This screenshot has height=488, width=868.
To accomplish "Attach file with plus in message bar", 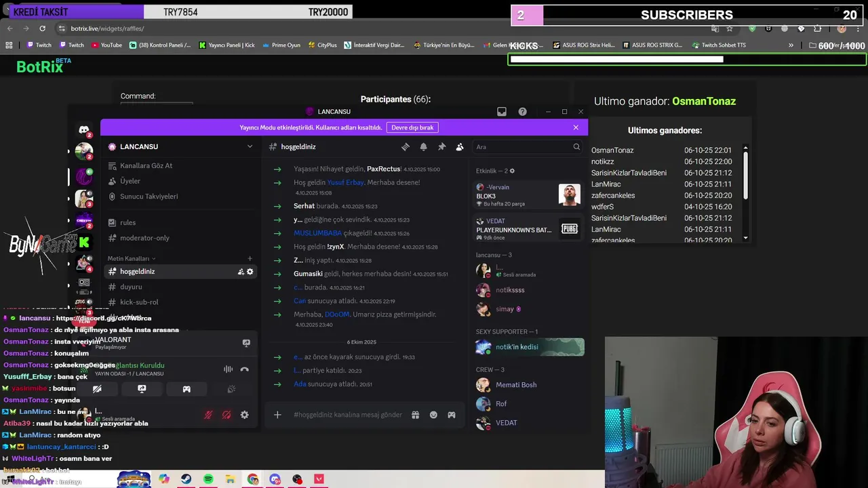I will click(277, 415).
